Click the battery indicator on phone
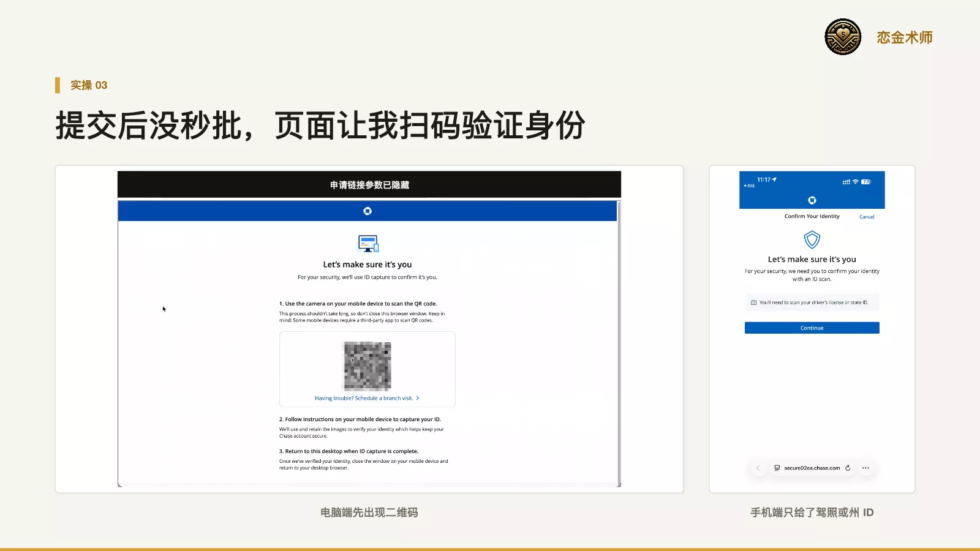Viewport: 980px width, 551px height. (x=866, y=182)
